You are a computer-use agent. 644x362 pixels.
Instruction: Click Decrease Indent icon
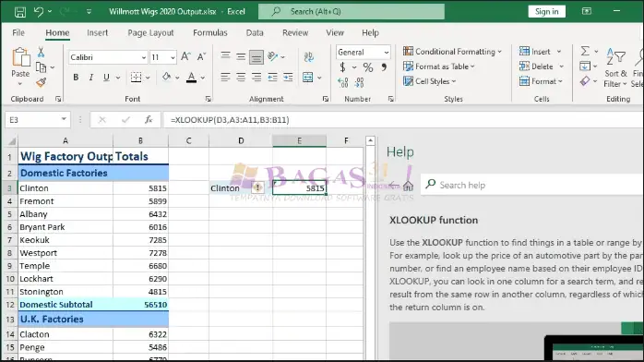[x=272, y=78]
